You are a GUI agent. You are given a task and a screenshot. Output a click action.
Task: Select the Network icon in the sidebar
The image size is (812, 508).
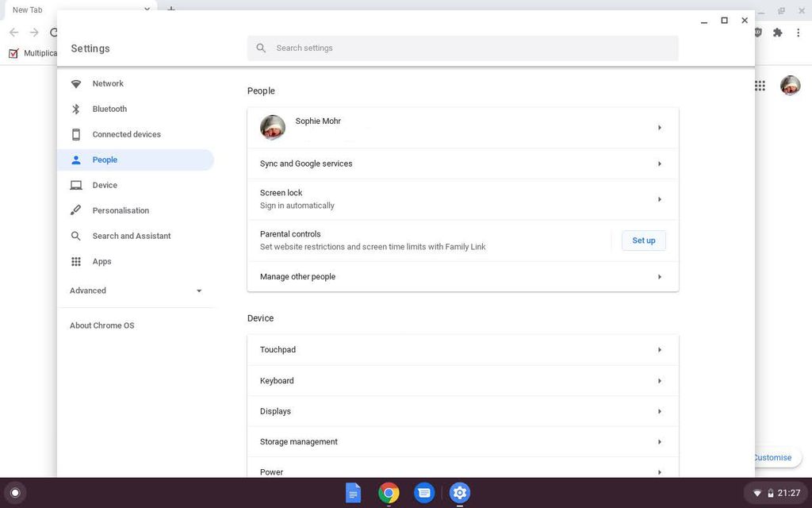tap(76, 83)
